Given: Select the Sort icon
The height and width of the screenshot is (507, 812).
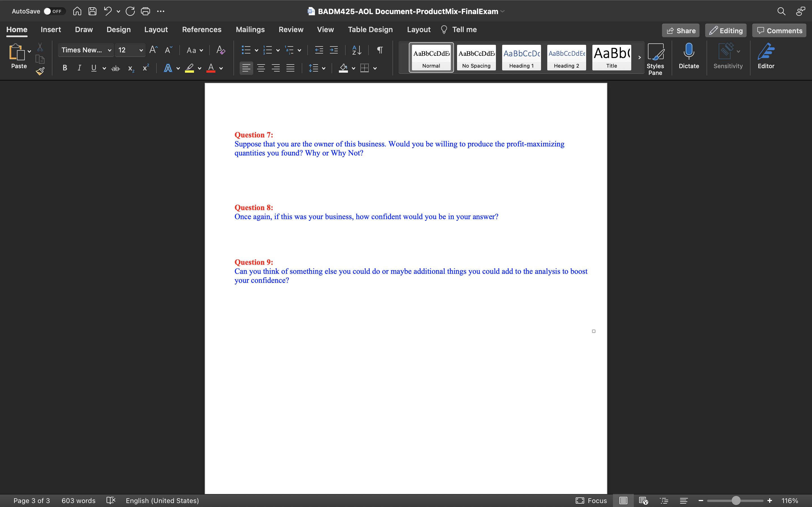Looking at the screenshot, I should pos(356,50).
